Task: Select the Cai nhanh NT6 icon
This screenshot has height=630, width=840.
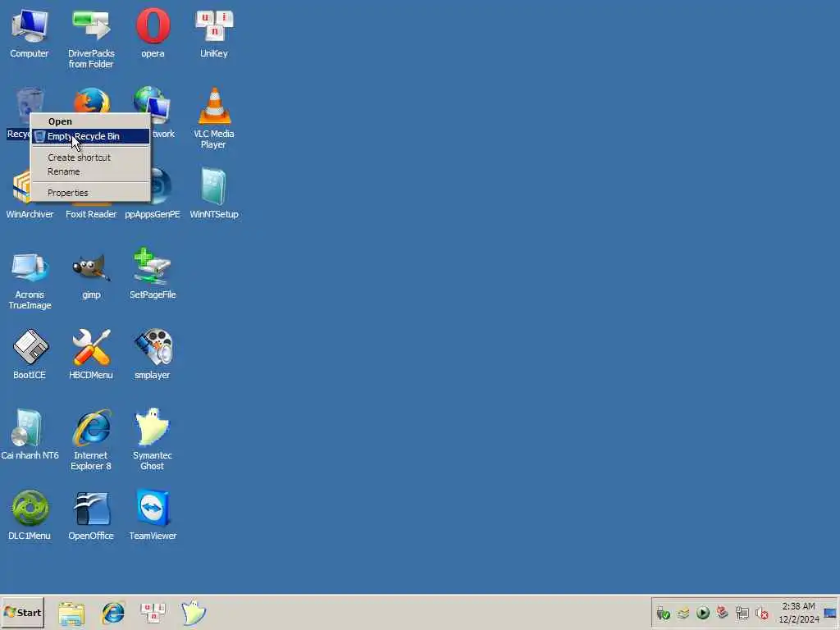Action: pyautogui.click(x=30, y=435)
